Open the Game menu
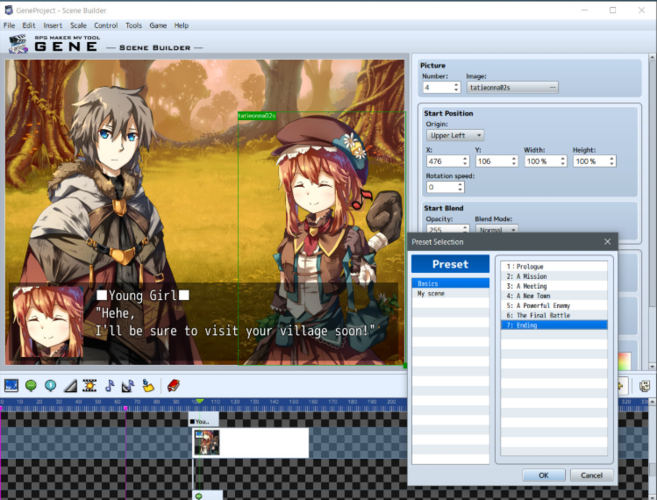Screen dimensions: 657x500 coord(158,26)
